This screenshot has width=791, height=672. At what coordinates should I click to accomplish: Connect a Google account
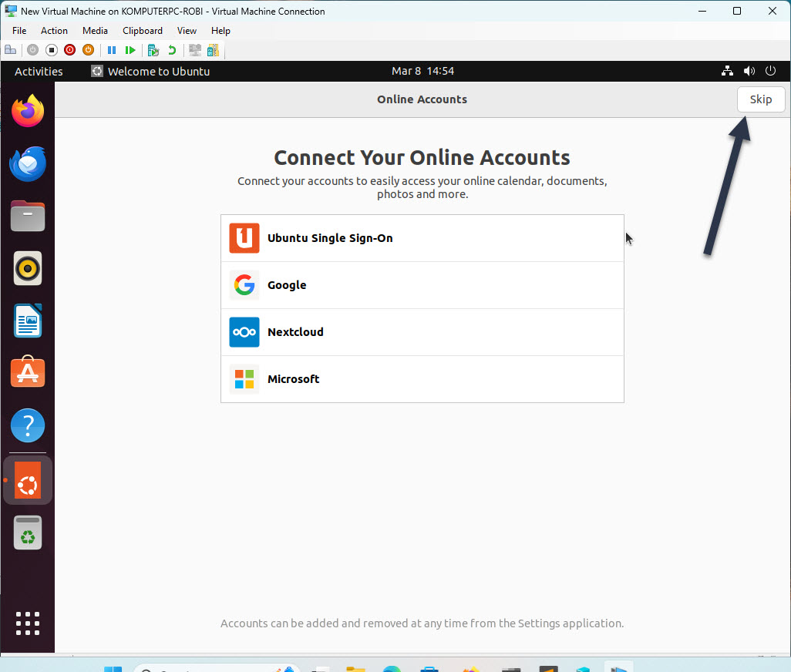pos(422,284)
